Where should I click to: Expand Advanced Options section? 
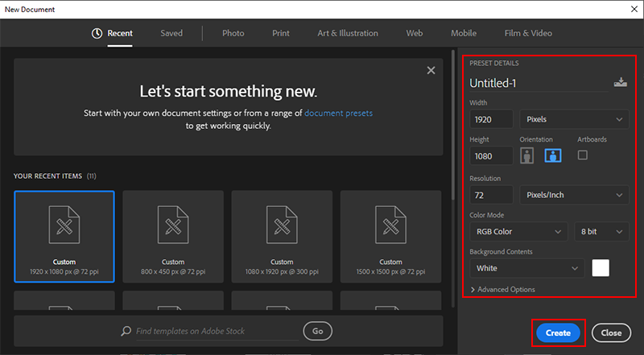pyautogui.click(x=502, y=289)
